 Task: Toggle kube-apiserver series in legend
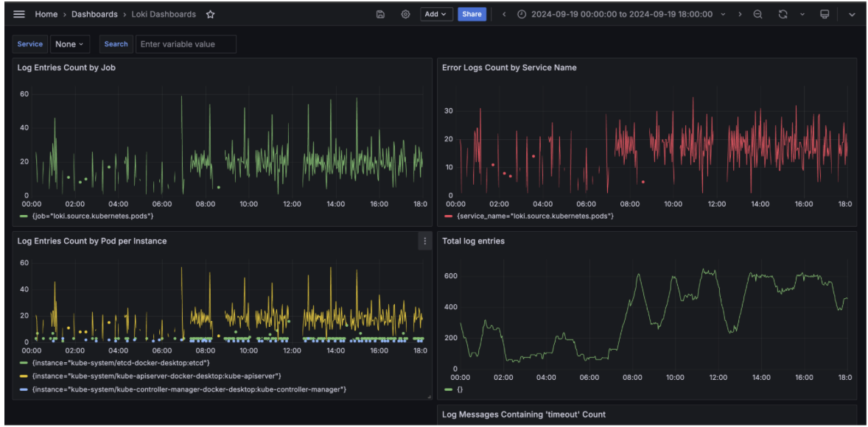(x=155, y=376)
